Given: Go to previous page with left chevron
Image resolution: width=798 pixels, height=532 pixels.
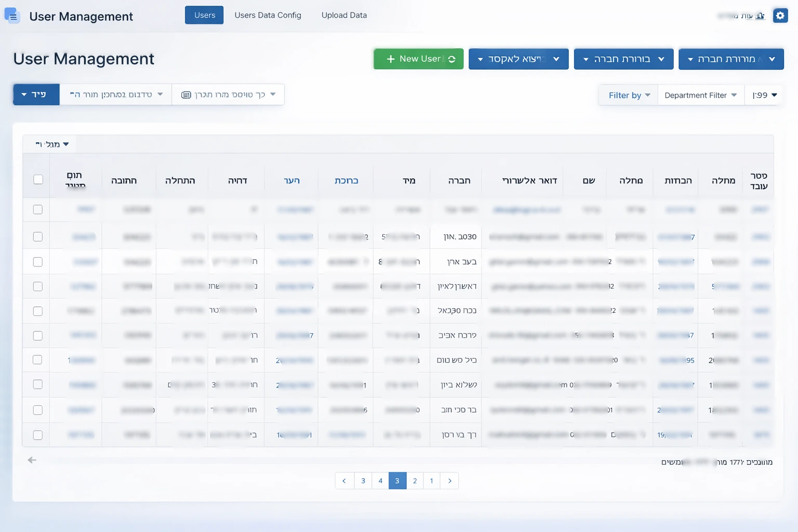Looking at the screenshot, I should click(x=344, y=481).
